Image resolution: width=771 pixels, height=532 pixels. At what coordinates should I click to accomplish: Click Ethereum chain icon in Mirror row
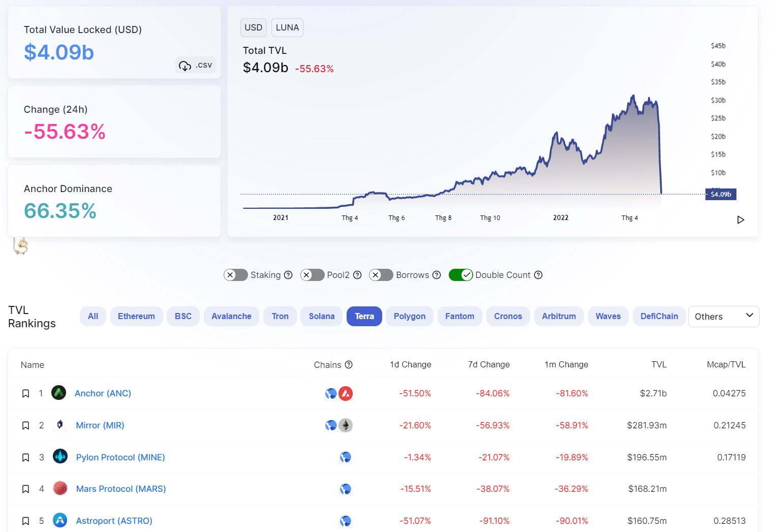coord(346,425)
